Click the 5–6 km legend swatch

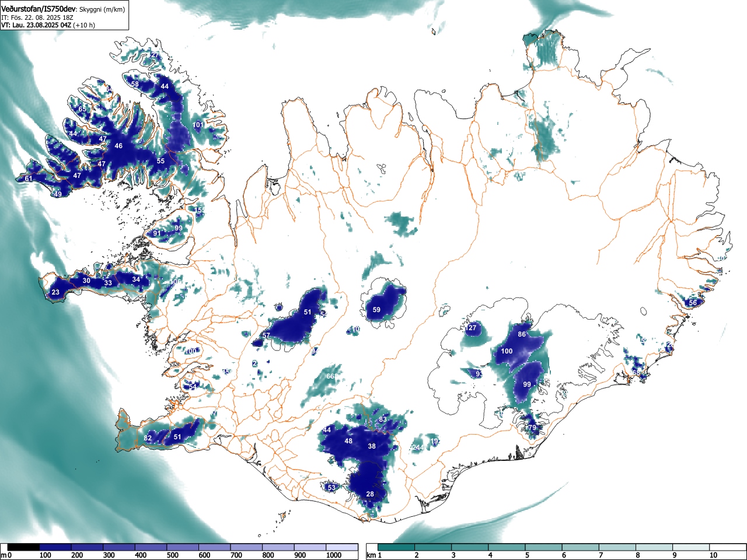tap(543, 547)
